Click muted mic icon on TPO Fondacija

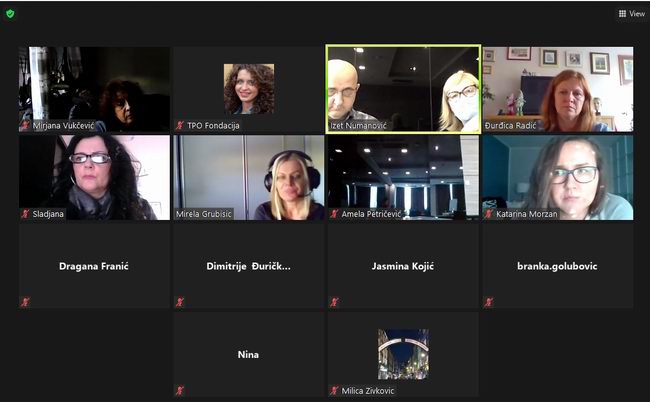coord(180,125)
